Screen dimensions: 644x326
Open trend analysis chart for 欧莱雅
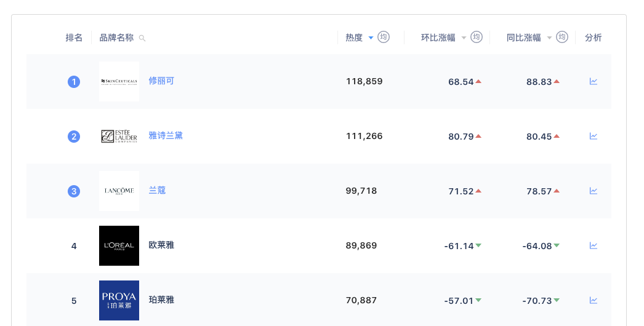click(594, 245)
